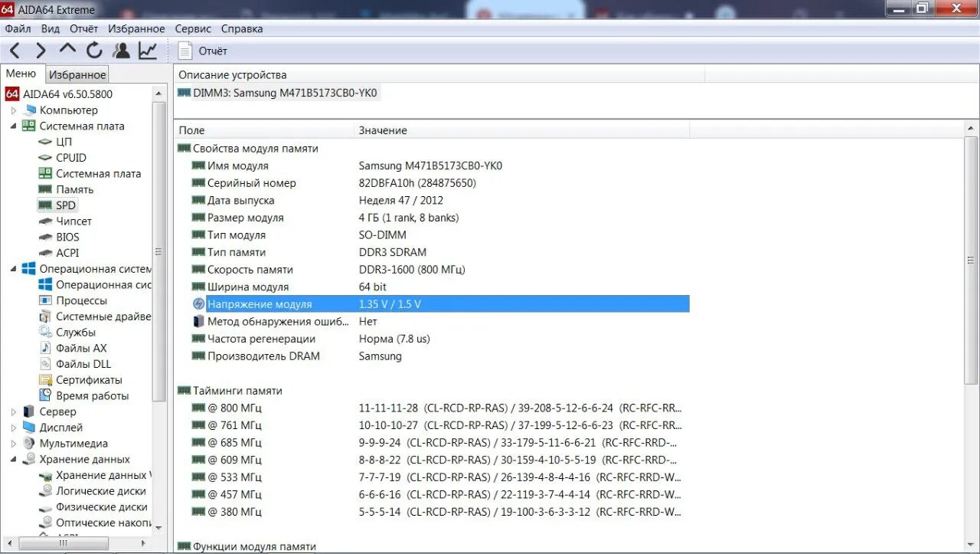This screenshot has height=554, width=980.
Task: Select the Серийный номер row
Action: coord(433,183)
